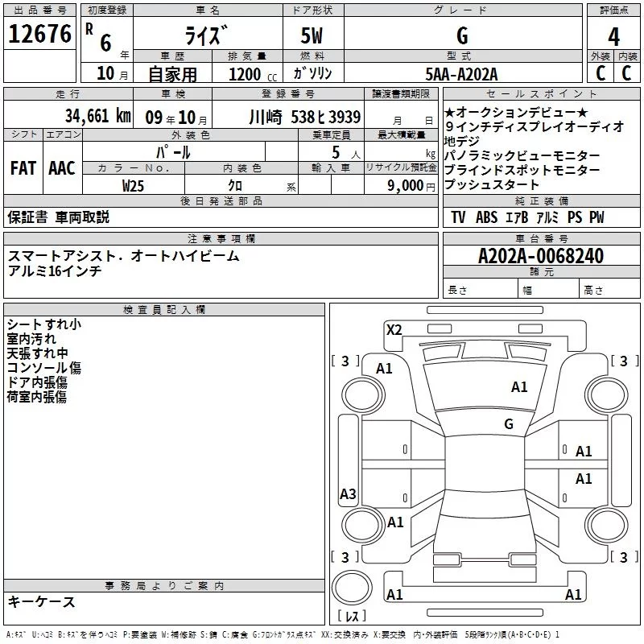
Task: Click the recycle deposit 9,000円 field
Action: tap(401, 185)
